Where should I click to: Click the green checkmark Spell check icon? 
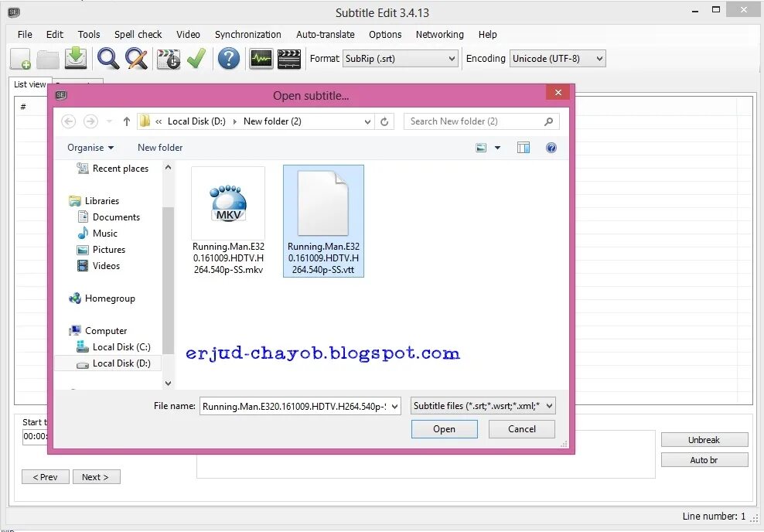click(x=196, y=59)
